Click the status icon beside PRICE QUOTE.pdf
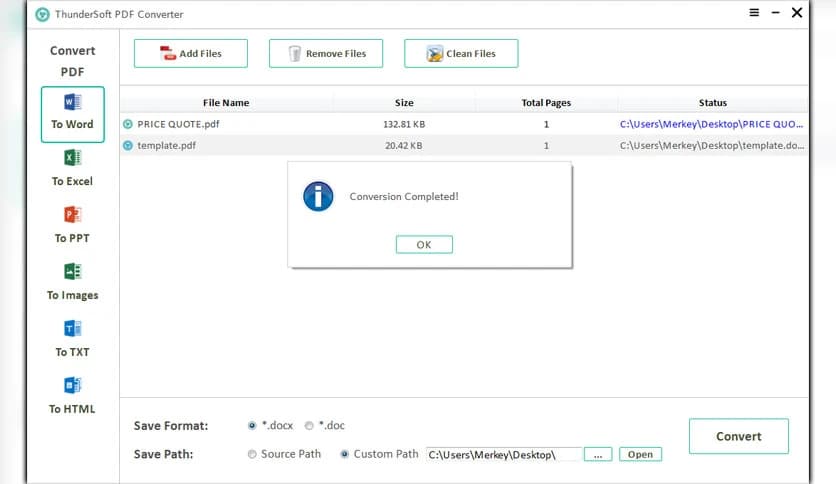 [x=127, y=124]
